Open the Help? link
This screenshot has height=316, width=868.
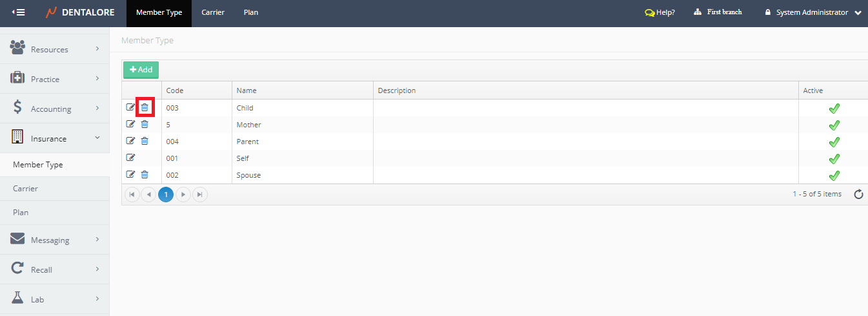click(x=660, y=12)
